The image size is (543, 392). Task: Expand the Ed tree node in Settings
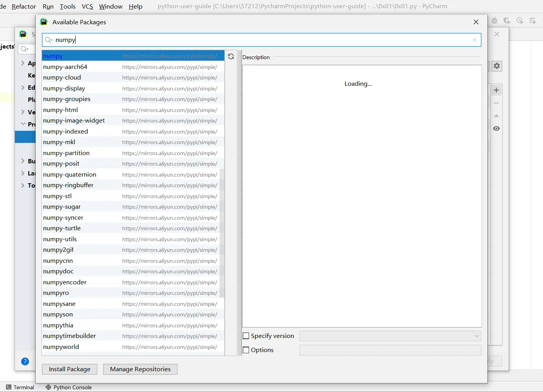pyautogui.click(x=23, y=87)
